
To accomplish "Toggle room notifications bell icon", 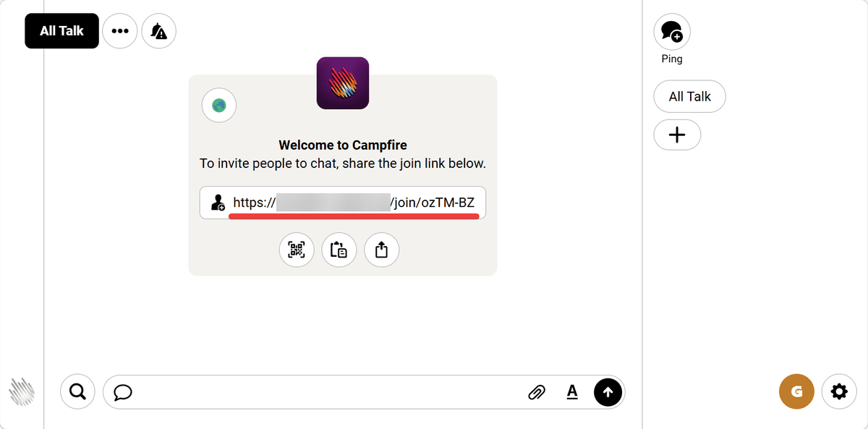I will point(159,31).
